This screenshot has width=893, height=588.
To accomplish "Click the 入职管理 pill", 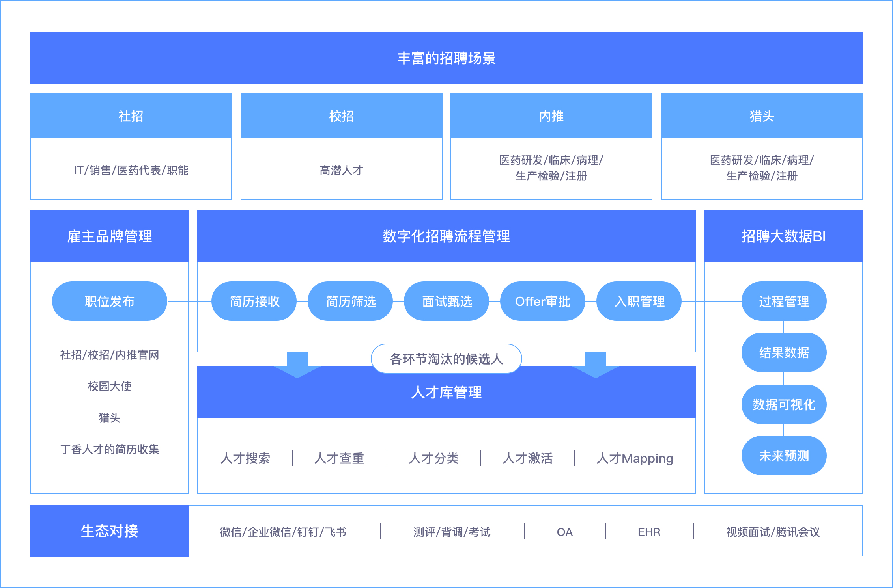I will pos(639,301).
